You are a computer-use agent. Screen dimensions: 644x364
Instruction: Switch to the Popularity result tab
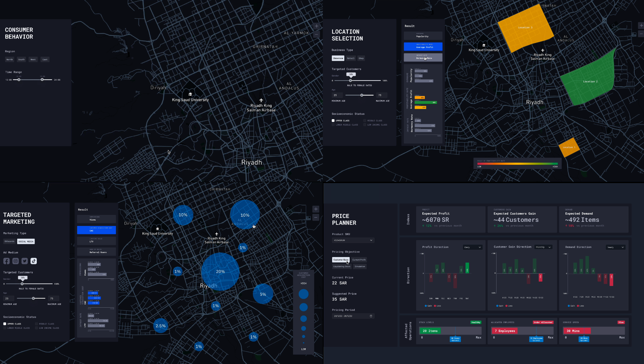click(x=423, y=35)
